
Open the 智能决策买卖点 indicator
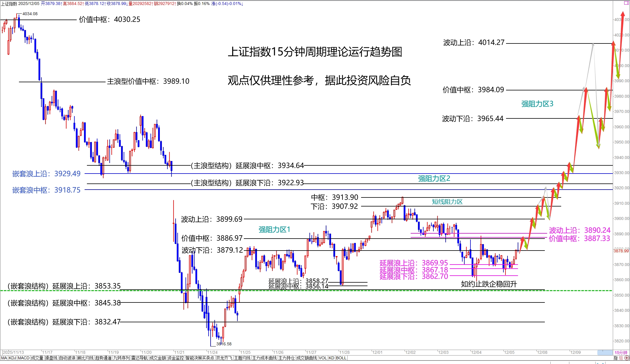point(200,358)
